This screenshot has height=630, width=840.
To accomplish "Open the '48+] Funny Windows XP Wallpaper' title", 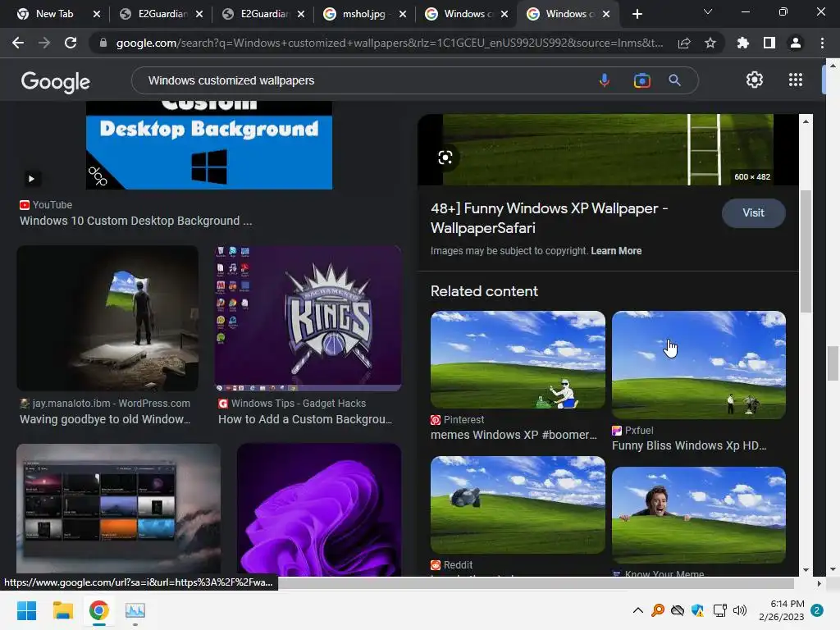I will 549,218.
